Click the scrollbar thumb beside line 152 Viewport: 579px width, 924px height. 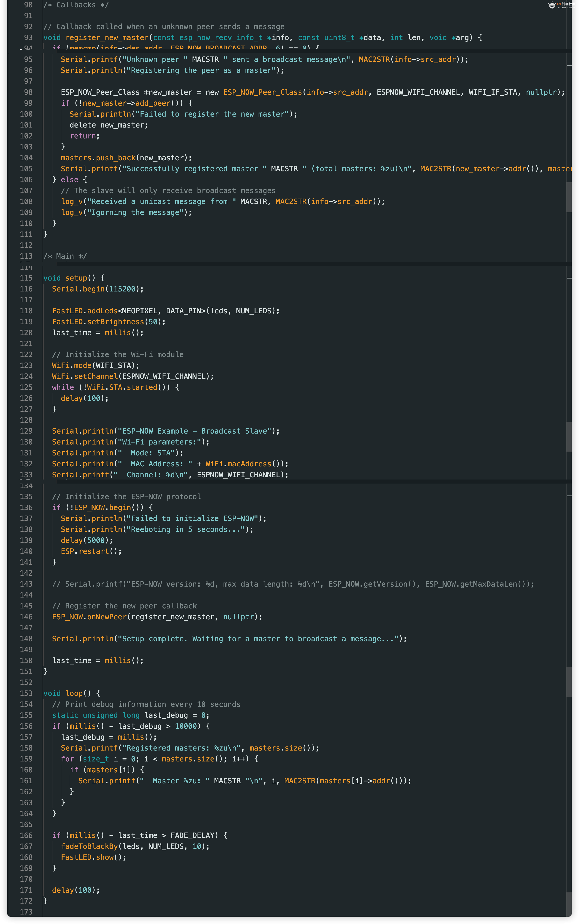(569, 682)
